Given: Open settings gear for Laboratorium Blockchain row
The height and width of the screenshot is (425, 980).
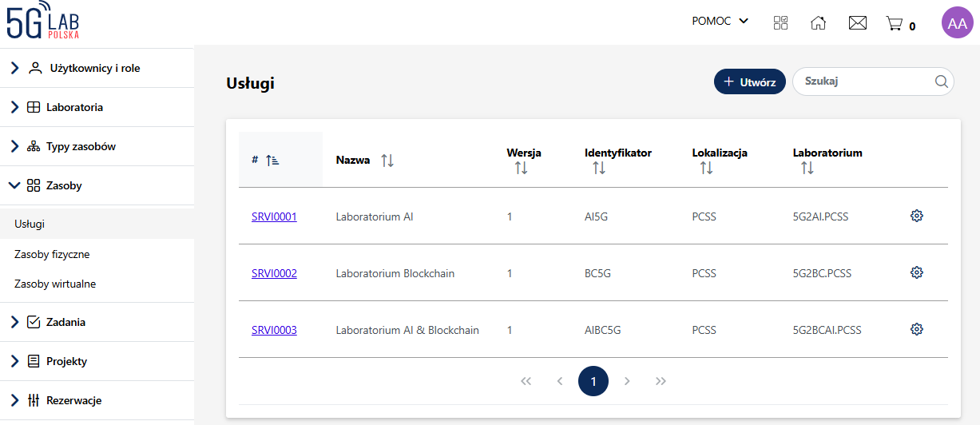Looking at the screenshot, I should [x=916, y=272].
